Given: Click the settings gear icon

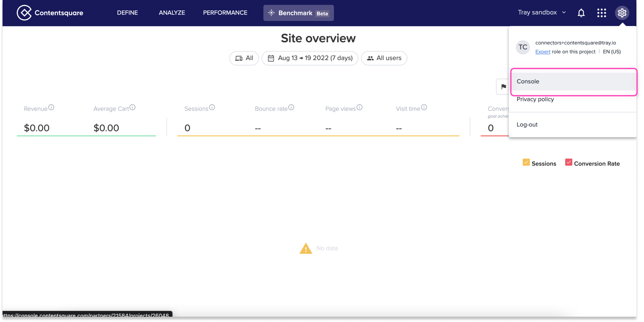Looking at the screenshot, I should (622, 13).
